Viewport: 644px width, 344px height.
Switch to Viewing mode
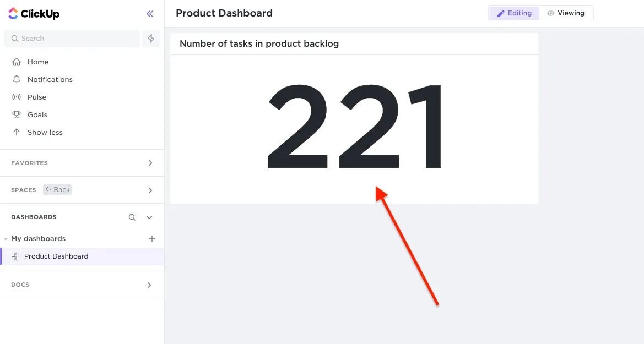566,13
